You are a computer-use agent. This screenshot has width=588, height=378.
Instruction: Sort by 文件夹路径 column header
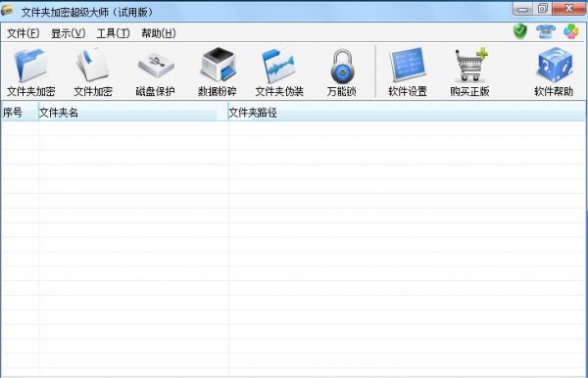(x=407, y=113)
